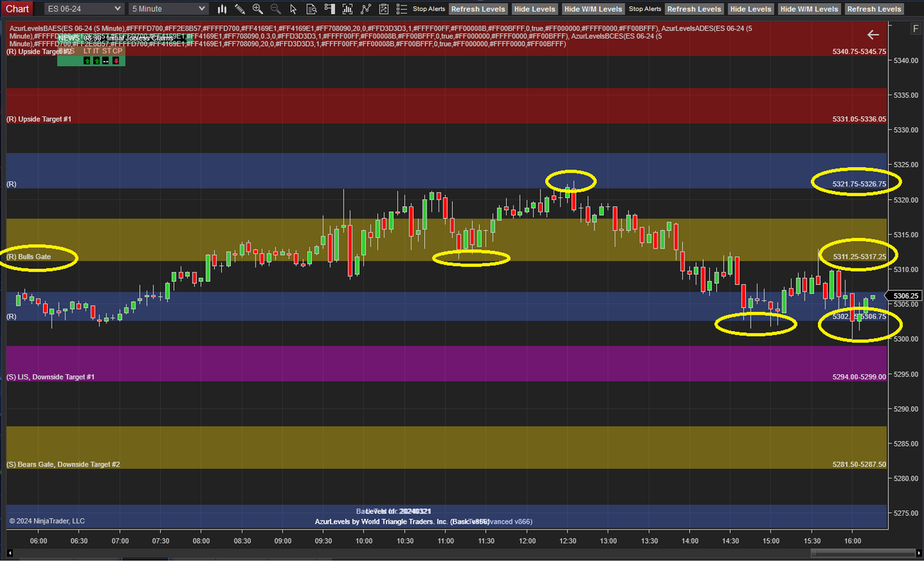Viewport: 924px width, 562px height.
Task: Click the (S) Bears Gate, Downside Target #2 label
Action: click(x=63, y=465)
